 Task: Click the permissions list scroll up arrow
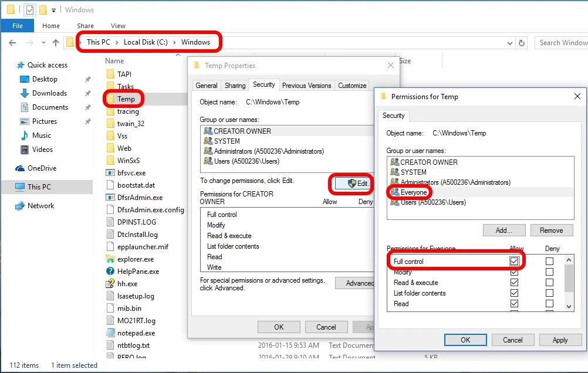[x=569, y=259]
